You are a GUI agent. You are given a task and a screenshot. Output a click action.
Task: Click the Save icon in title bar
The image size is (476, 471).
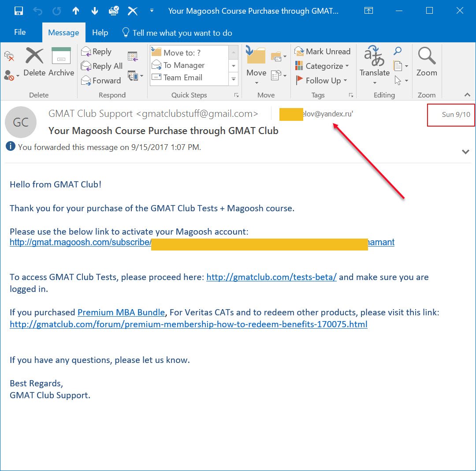click(x=19, y=11)
